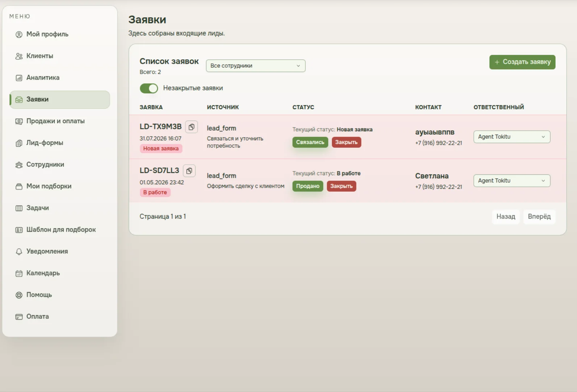Click Закрыть for the Светлана lead

click(x=341, y=186)
